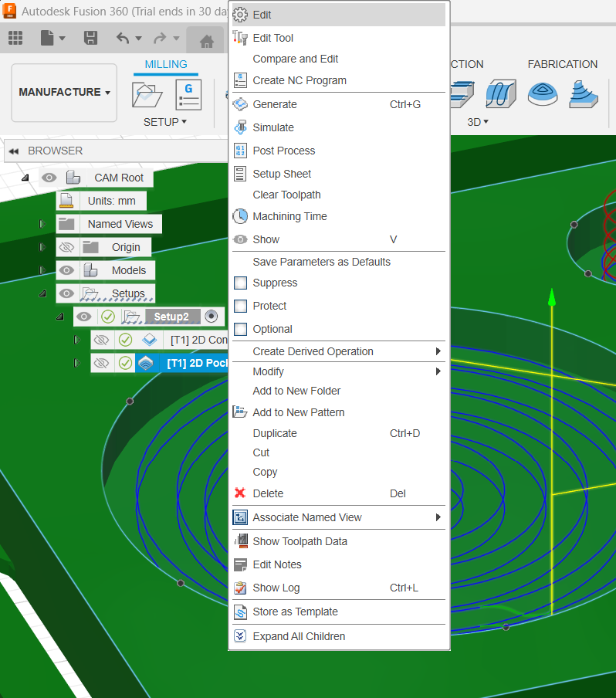Choose Cut from context menu

tap(261, 452)
